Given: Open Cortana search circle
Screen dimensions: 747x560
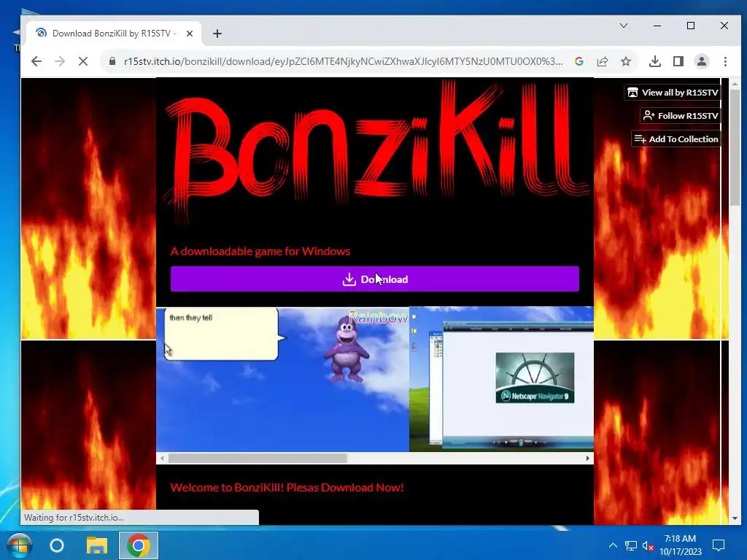Looking at the screenshot, I should click(57, 545).
